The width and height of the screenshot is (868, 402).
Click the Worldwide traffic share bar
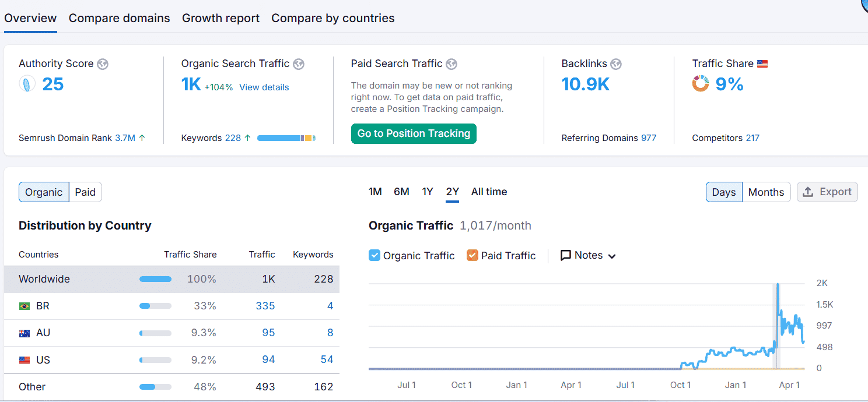point(155,280)
